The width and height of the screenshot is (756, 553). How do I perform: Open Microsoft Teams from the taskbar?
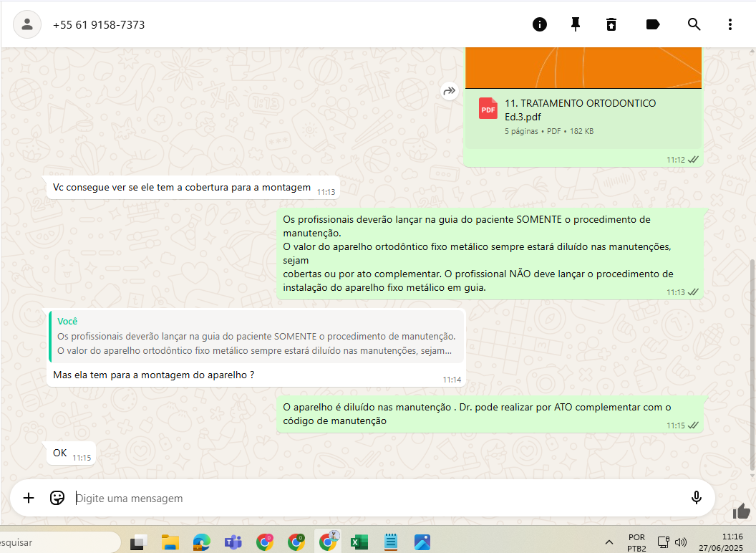(233, 542)
